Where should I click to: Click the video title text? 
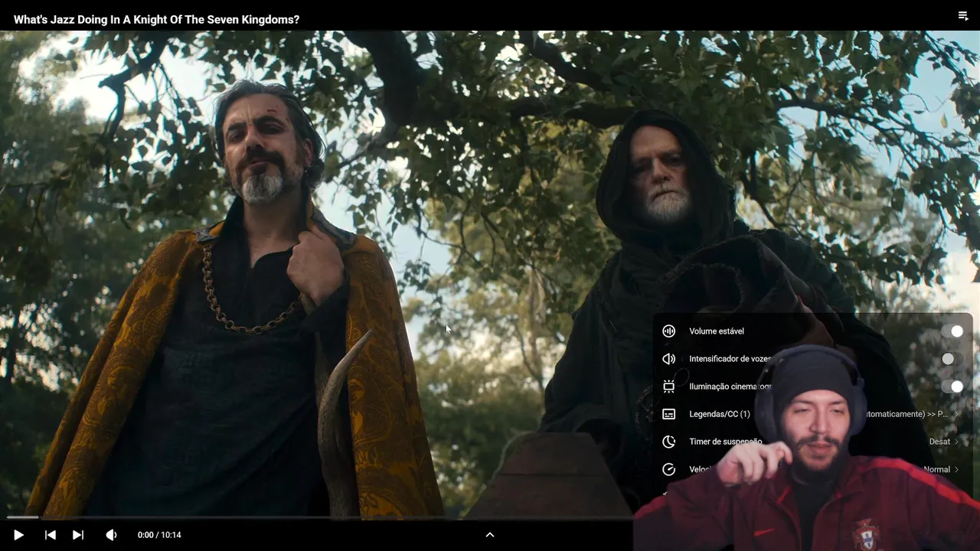[156, 19]
